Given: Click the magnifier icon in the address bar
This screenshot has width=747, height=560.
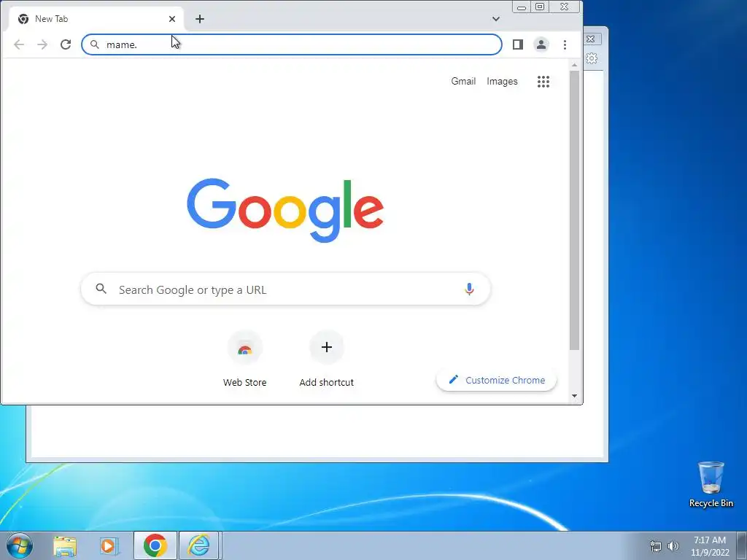Looking at the screenshot, I should [x=95, y=44].
